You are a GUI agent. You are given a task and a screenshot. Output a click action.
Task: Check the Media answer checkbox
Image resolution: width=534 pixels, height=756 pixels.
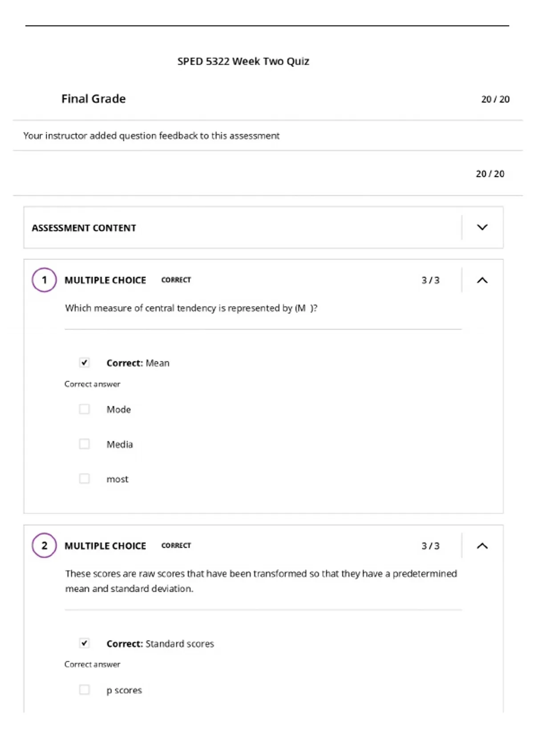(84, 444)
